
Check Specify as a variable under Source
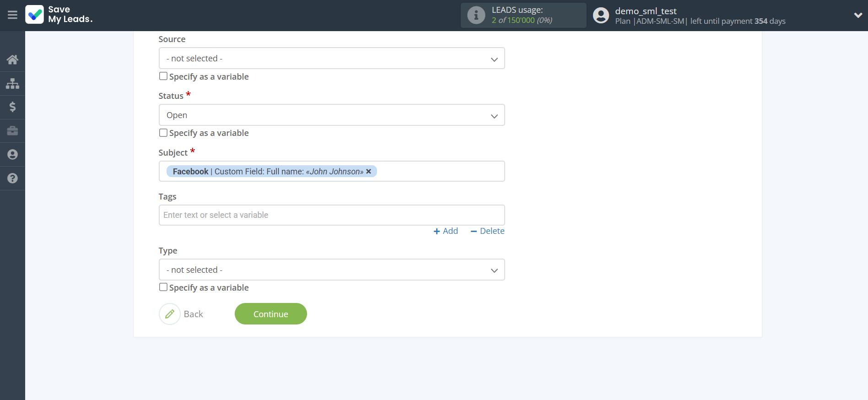163,76
